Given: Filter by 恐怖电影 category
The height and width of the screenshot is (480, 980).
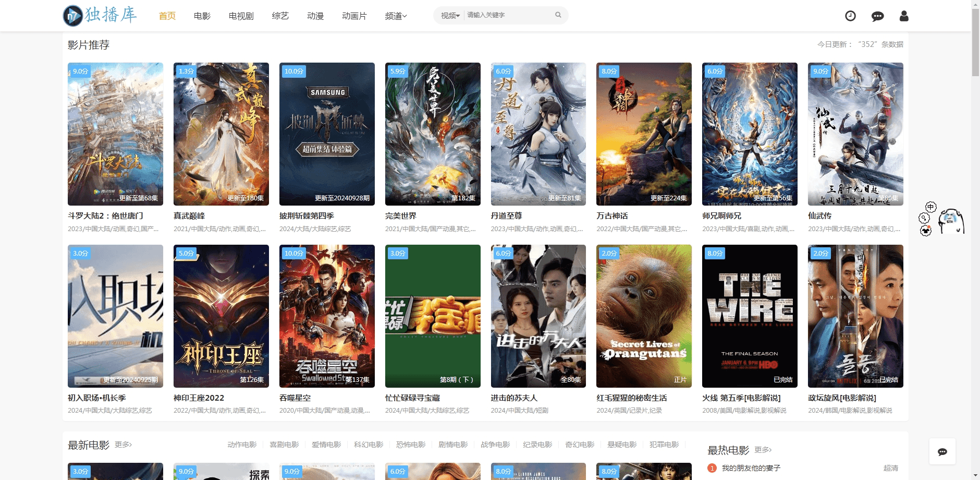Looking at the screenshot, I should click(411, 445).
